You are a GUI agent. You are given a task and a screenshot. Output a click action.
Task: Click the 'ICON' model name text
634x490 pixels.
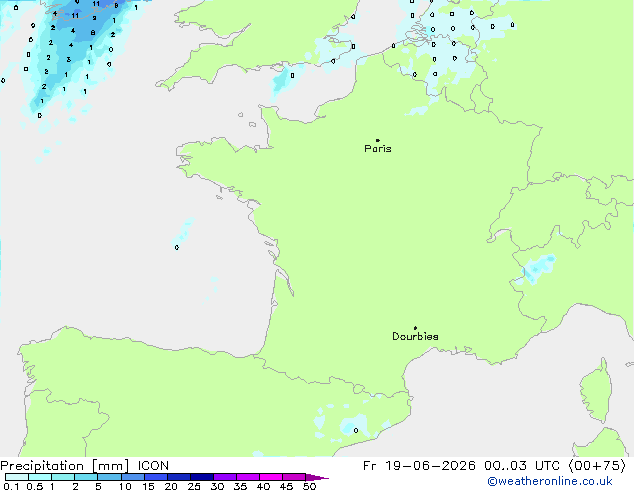pyautogui.click(x=153, y=466)
